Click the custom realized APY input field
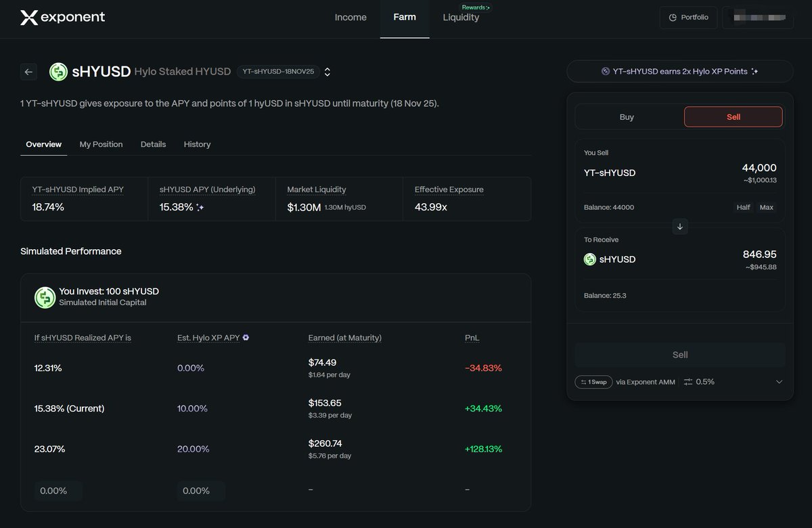Image resolution: width=812 pixels, height=528 pixels. pos(58,491)
